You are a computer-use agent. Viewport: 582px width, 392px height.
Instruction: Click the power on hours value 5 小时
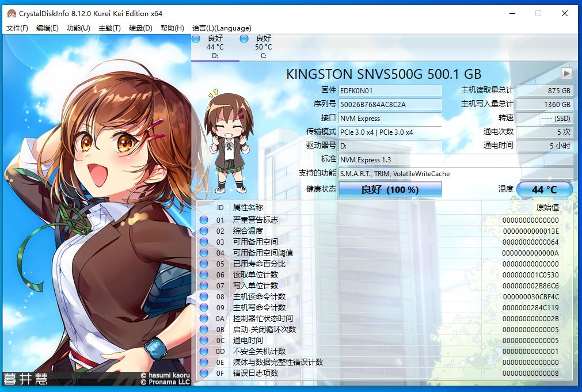tap(544, 146)
